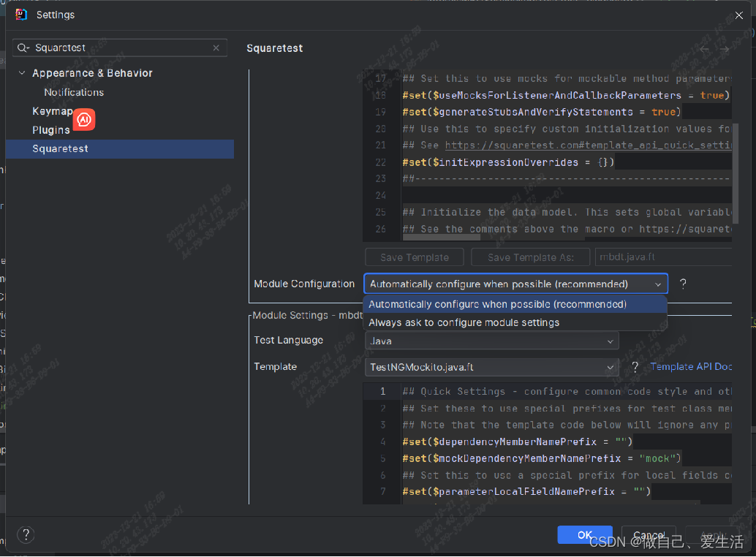Click line 22 initExpressionOverrides in editor
This screenshot has height=557, width=756.
pyautogui.click(x=508, y=162)
